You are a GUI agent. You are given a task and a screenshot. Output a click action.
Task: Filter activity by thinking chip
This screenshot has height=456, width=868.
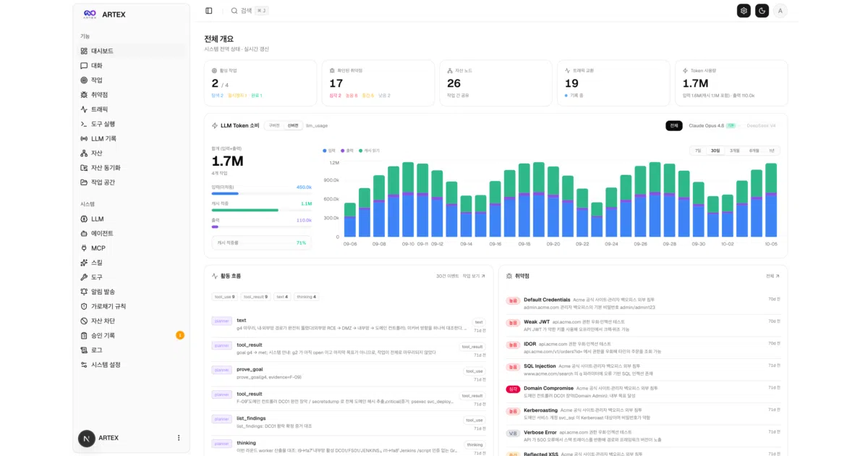pyautogui.click(x=305, y=297)
